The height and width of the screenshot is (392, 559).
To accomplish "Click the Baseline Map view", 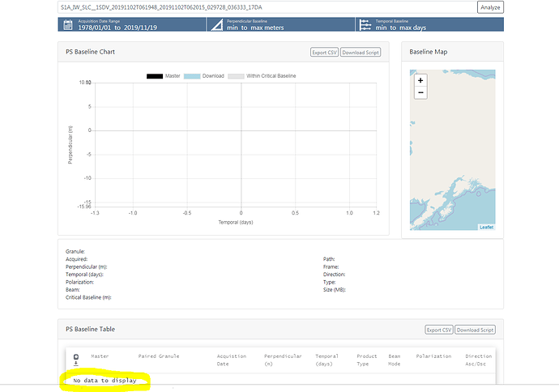I will click(452, 150).
